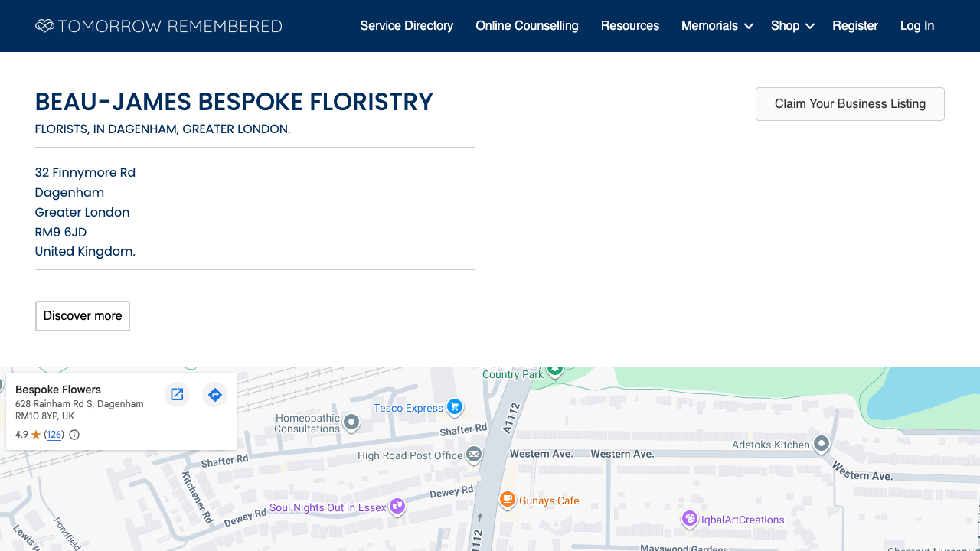The width and height of the screenshot is (980, 551).
Task: Click the Gunays Cafe map marker
Action: point(507,500)
